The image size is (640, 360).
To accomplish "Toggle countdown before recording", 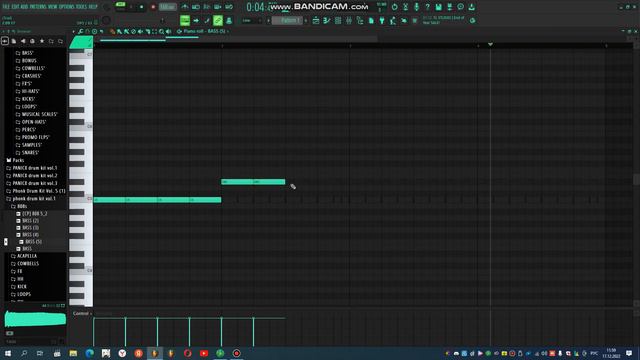I will point(207,7).
